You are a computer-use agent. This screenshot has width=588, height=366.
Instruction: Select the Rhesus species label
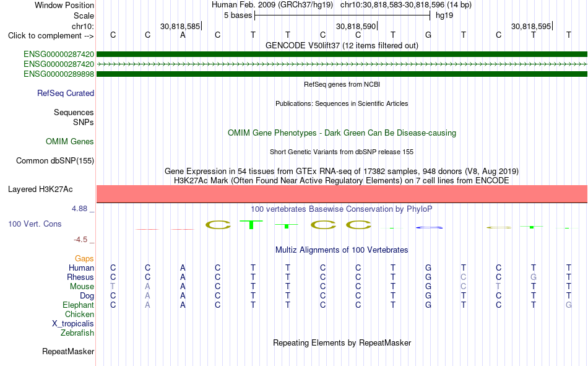80,277
